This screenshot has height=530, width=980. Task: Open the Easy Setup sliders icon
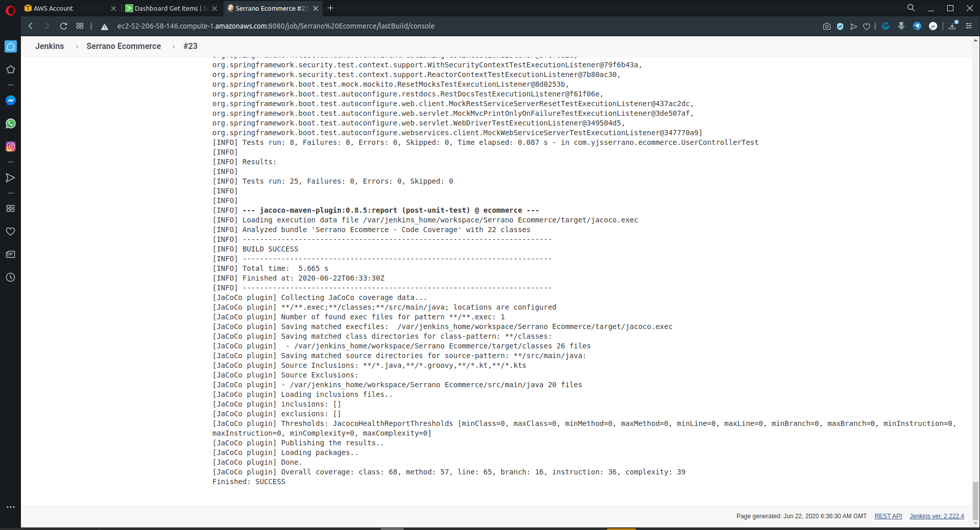[x=969, y=26]
